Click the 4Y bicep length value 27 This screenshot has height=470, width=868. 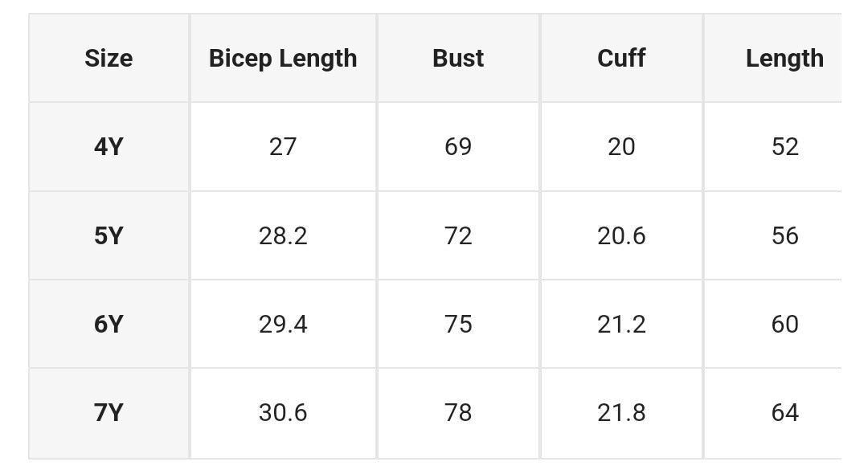click(283, 147)
